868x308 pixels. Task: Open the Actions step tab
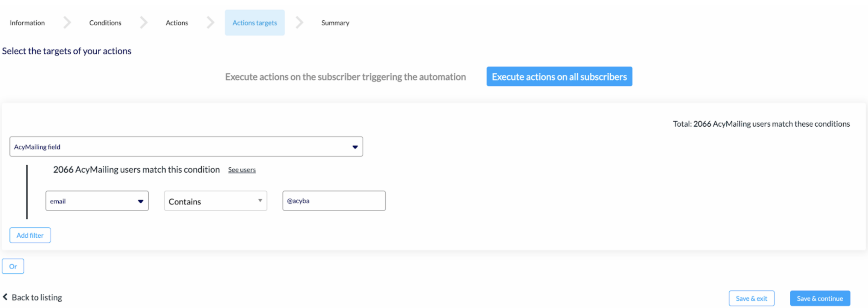(x=177, y=23)
